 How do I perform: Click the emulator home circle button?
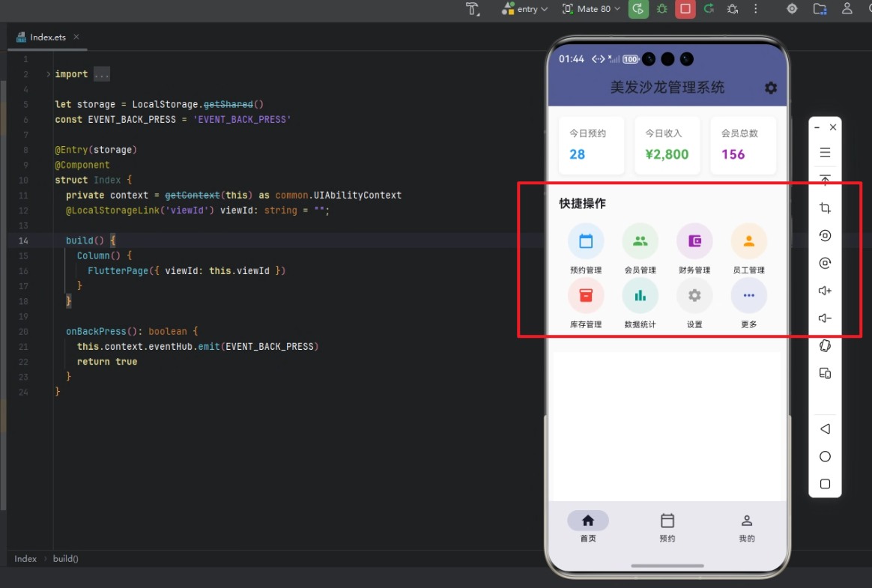point(826,457)
